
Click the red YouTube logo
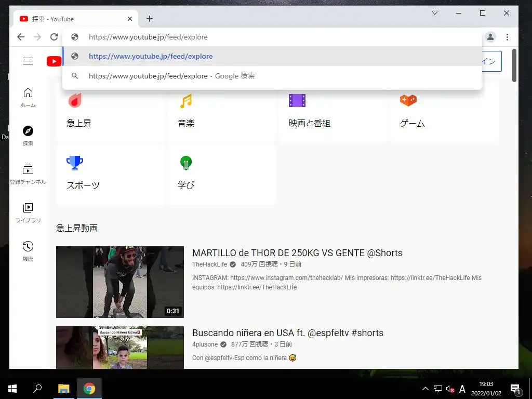54,61
